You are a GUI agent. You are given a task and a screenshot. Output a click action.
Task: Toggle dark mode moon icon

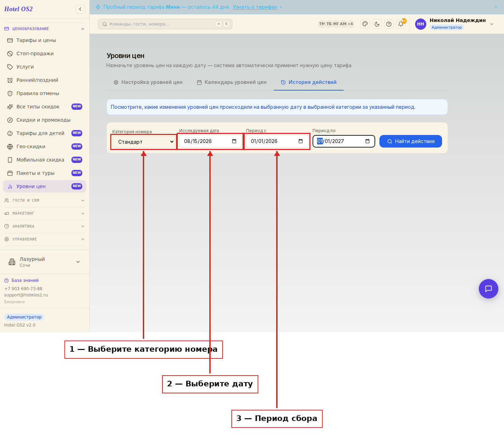(x=377, y=24)
